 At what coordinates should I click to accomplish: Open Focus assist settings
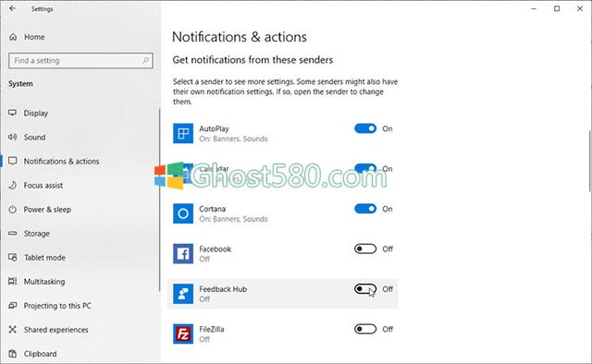(x=43, y=186)
